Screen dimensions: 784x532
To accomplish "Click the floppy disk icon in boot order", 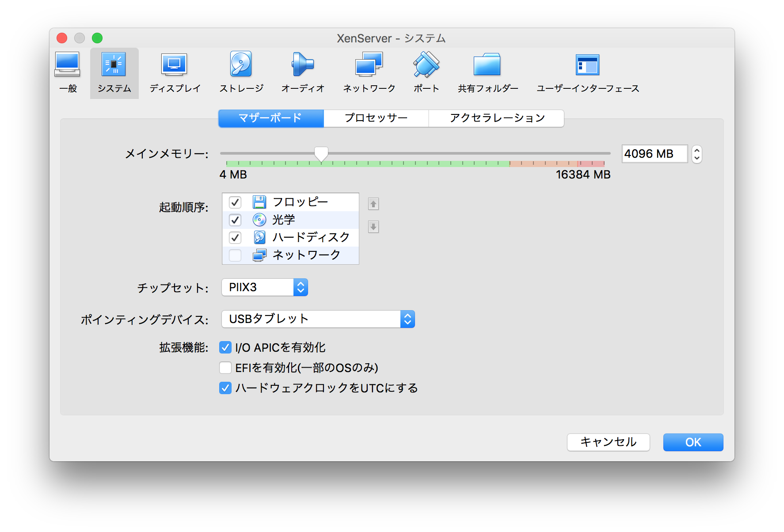I will pos(259,202).
